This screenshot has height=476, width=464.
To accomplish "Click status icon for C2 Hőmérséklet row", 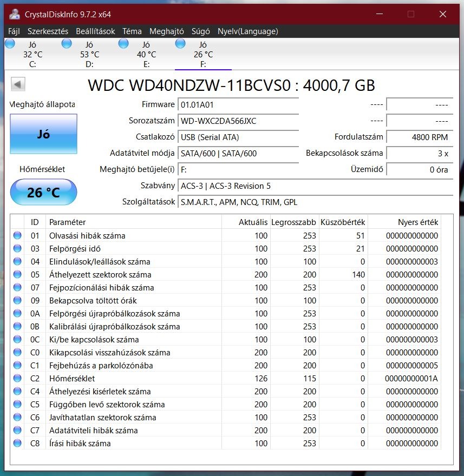I will click(17, 378).
